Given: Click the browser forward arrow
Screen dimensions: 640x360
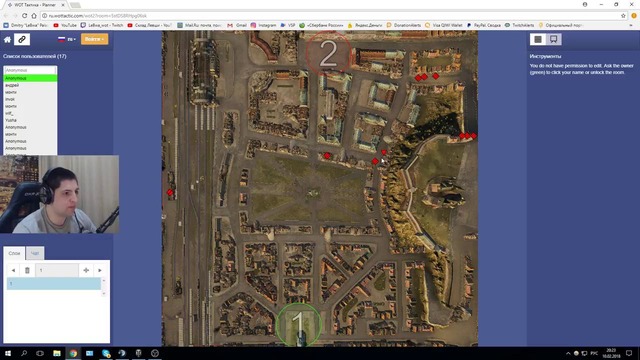Looking at the screenshot, I should click(x=15, y=16).
